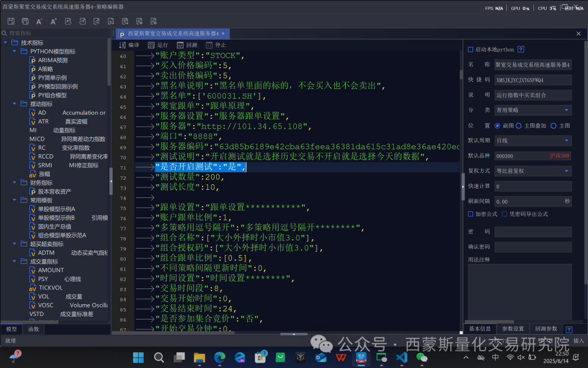The width and height of the screenshot is (588, 368).
Task: Collapse the 常用模板 folder
Action: click(x=15, y=200)
